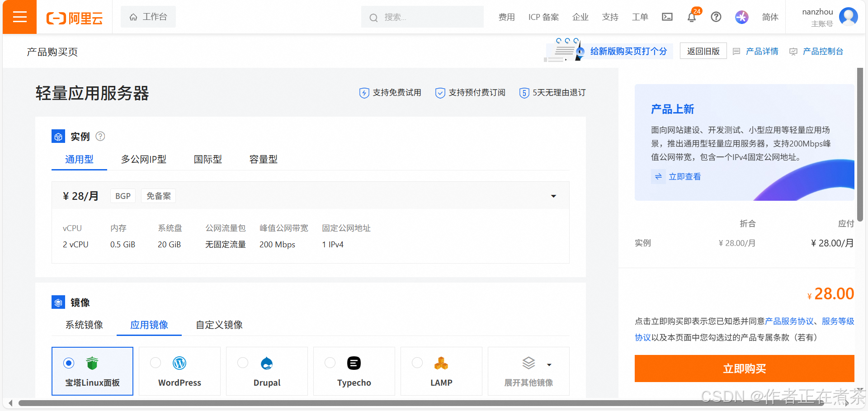Open the ICP 备案 menu

click(543, 17)
